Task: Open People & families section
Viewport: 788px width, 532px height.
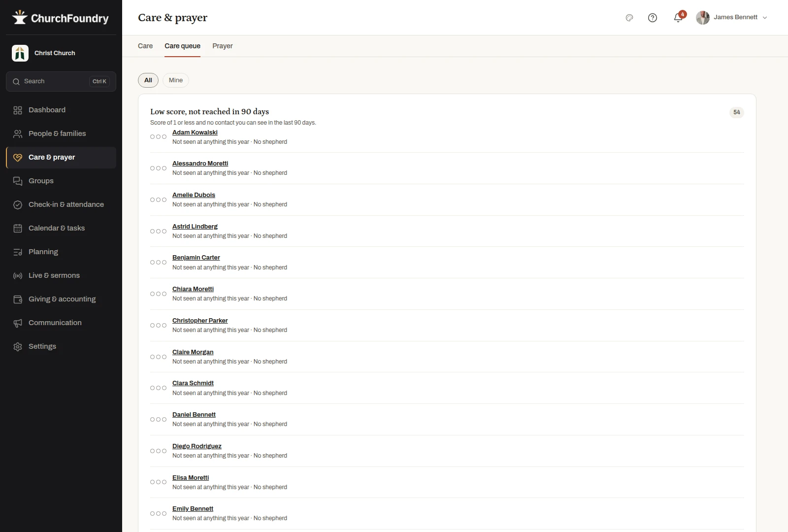Action: click(61, 133)
